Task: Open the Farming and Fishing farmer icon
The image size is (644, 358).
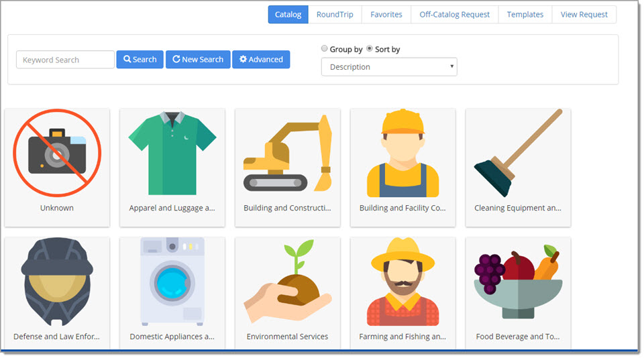Action: point(402,282)
